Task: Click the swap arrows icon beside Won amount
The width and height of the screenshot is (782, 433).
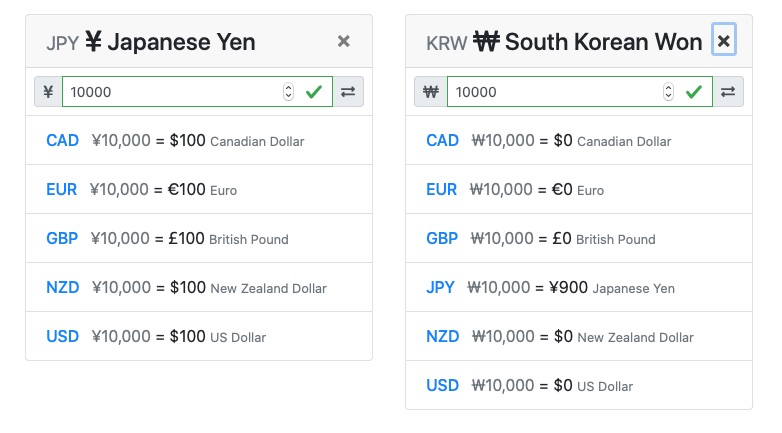Action: click(x=728, y=92)
